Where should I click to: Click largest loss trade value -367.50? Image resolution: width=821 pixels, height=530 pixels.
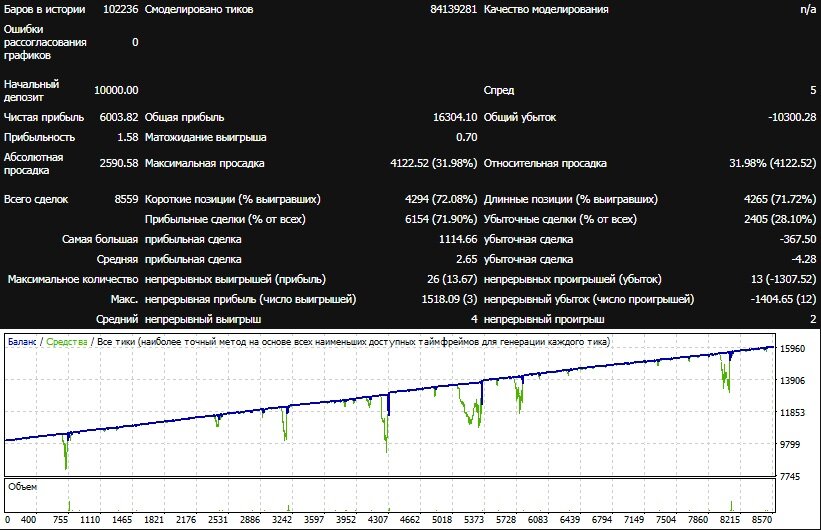click(798, 239)
